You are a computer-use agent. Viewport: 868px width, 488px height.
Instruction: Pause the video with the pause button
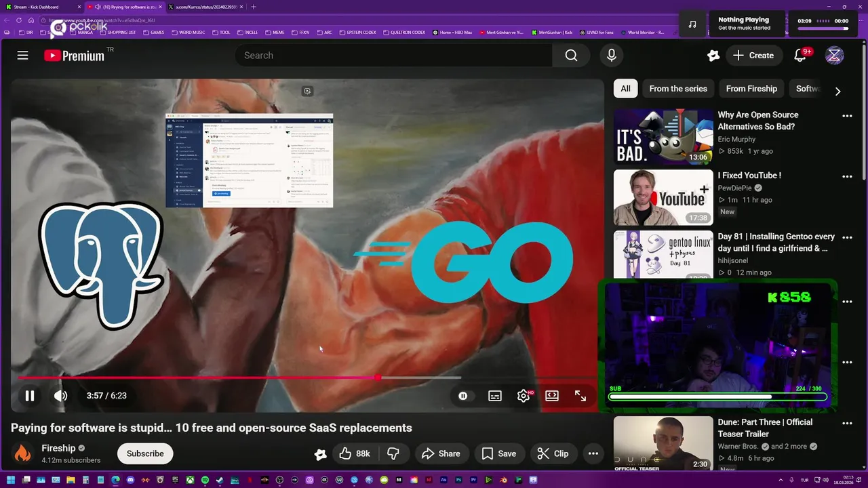(30, 396)
